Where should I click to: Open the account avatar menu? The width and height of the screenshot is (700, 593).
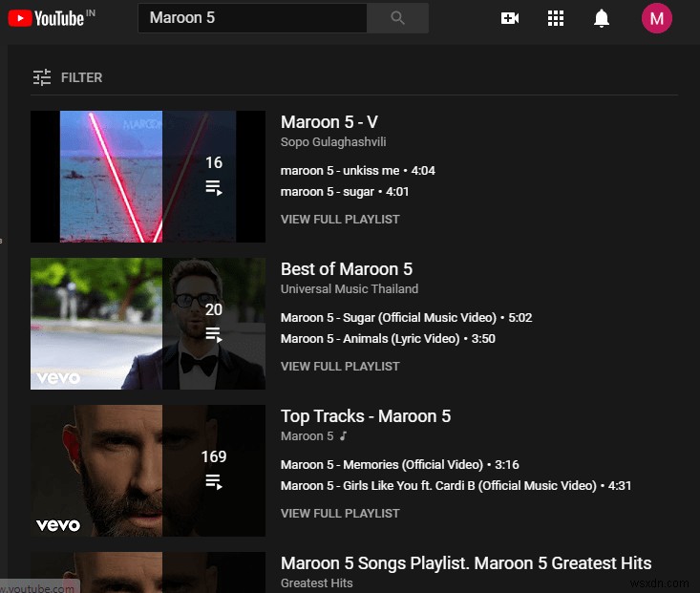click(x=656, y=18)
